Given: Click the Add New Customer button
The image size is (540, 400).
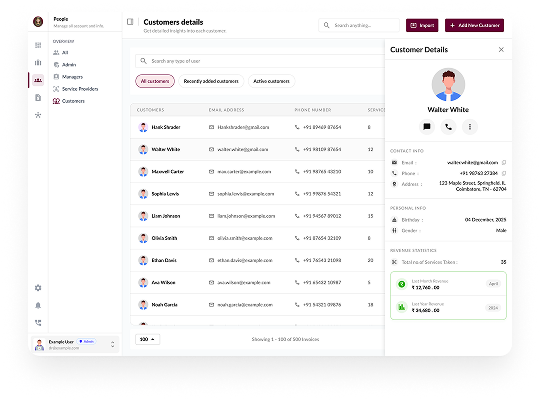Looking at the screenshot, I should tap(474, 25).
